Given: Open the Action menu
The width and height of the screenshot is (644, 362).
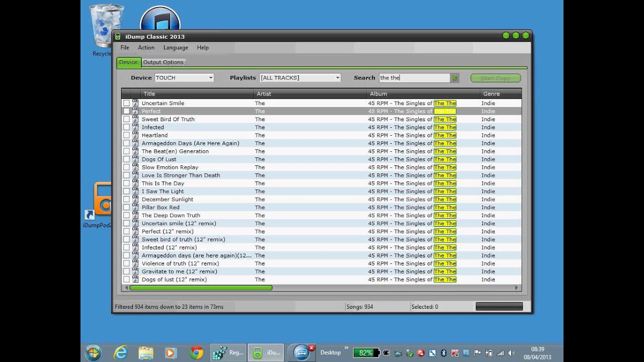Looking at the screenshot, I should pos(146,48).
